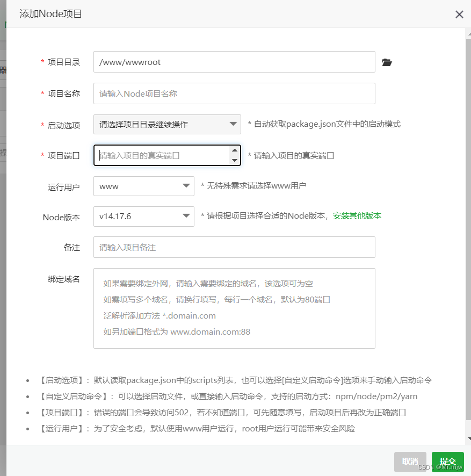Click the 备注 field label

click(x=72, y=248)
